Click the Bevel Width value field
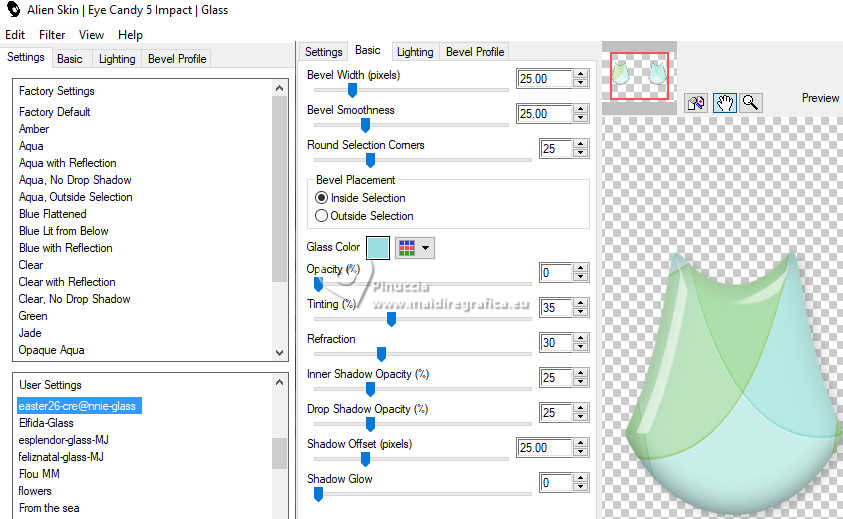The width and height of the screenshot is (843, 519). pos(544,79)
